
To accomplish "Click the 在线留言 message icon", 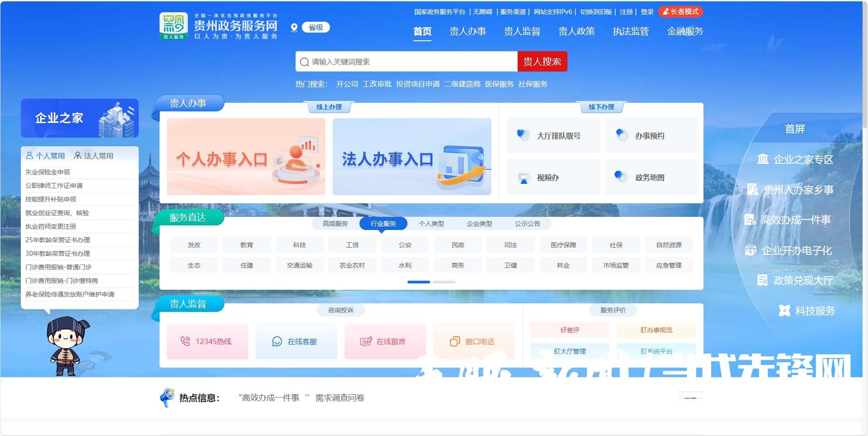I will (365, 342).
